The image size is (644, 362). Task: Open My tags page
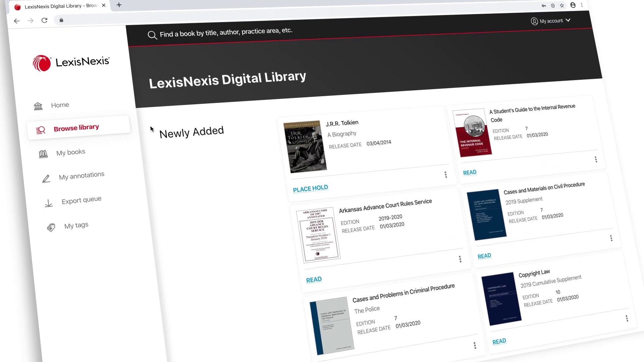click(x=76, y=226)
